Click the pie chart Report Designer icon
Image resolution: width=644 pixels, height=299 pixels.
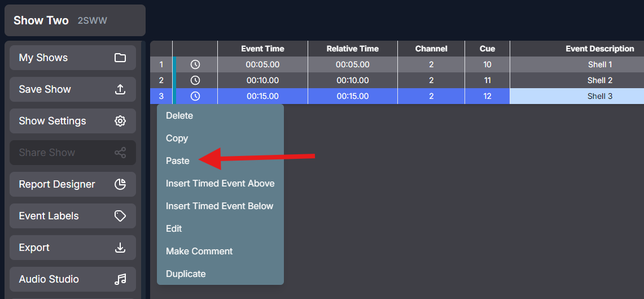[x=120, y=184]
